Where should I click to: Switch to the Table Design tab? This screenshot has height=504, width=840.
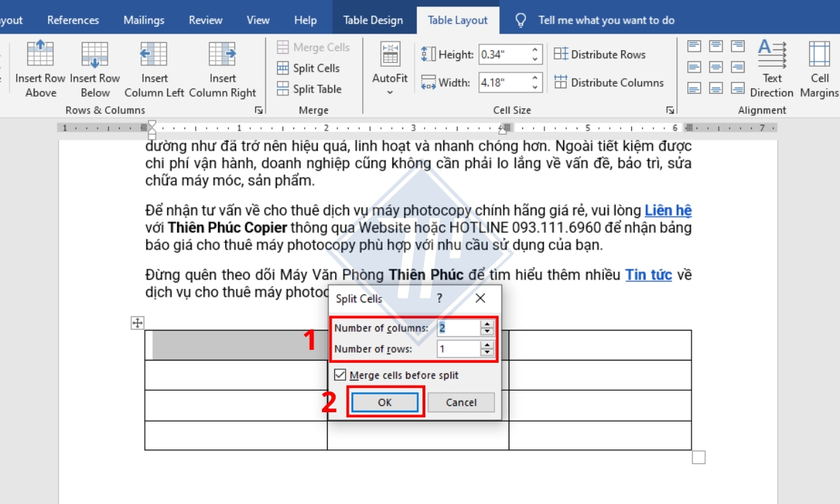point(372,19)
